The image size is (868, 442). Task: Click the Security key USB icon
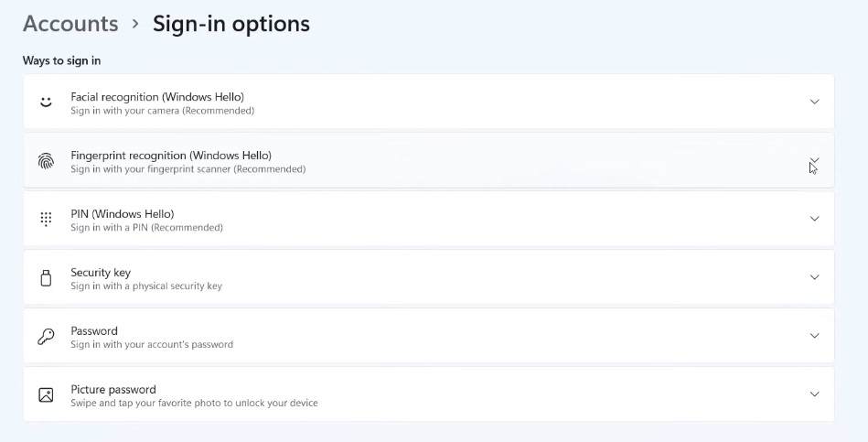[46, 278]
